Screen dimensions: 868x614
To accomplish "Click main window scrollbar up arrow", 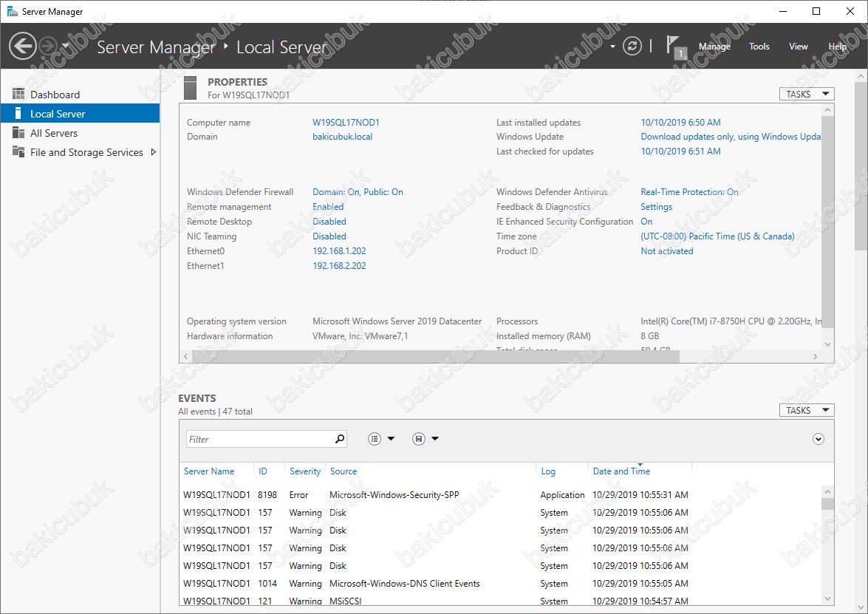I will pyautogui.click(x=861, y=76).
